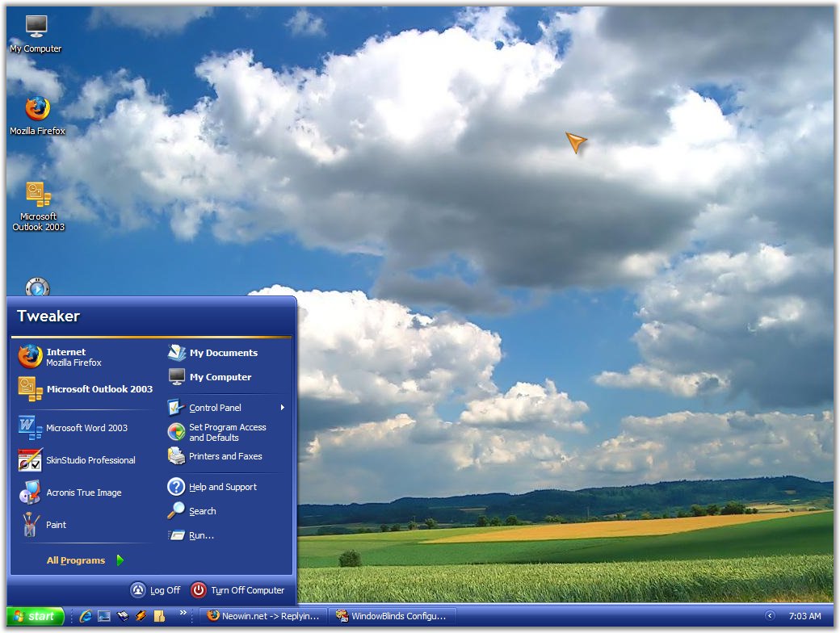This screenshot has width=840, height=633.
Task: Click Internet Explorer quick launch icon
Action: pyautogui.click(x=85, y=616)
